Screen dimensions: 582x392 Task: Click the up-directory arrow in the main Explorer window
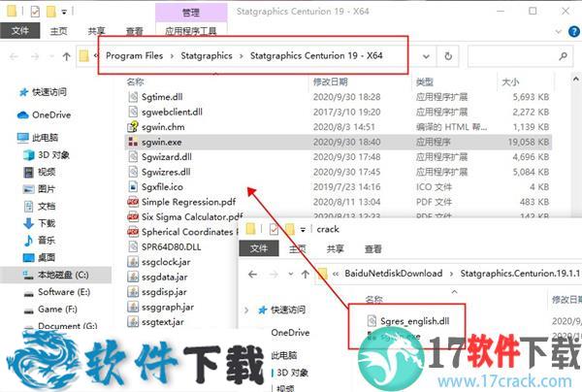(66, 56)
